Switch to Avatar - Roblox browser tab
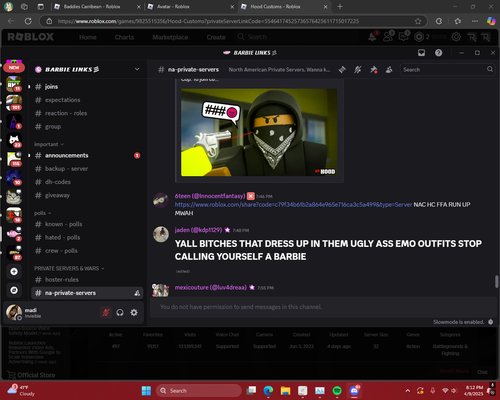This screenshot has height=400, width=500. pyautogui.click(x=191, y=6)
